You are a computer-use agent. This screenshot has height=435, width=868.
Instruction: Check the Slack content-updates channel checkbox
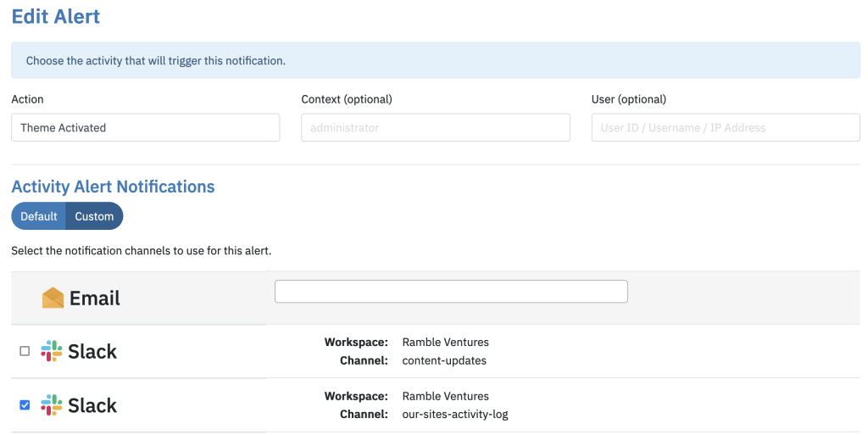pyautogui.click(x=25, y=351)
